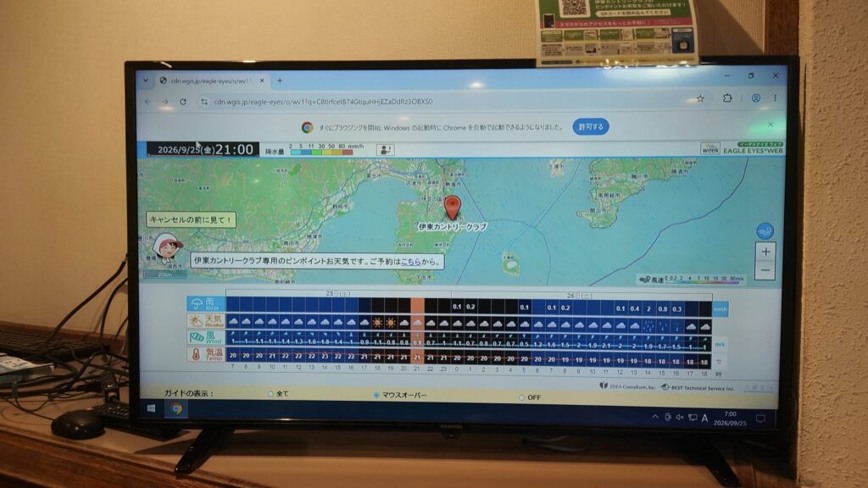Select the OFF guide radio button
Screen dimensions: 868x488
521,397
